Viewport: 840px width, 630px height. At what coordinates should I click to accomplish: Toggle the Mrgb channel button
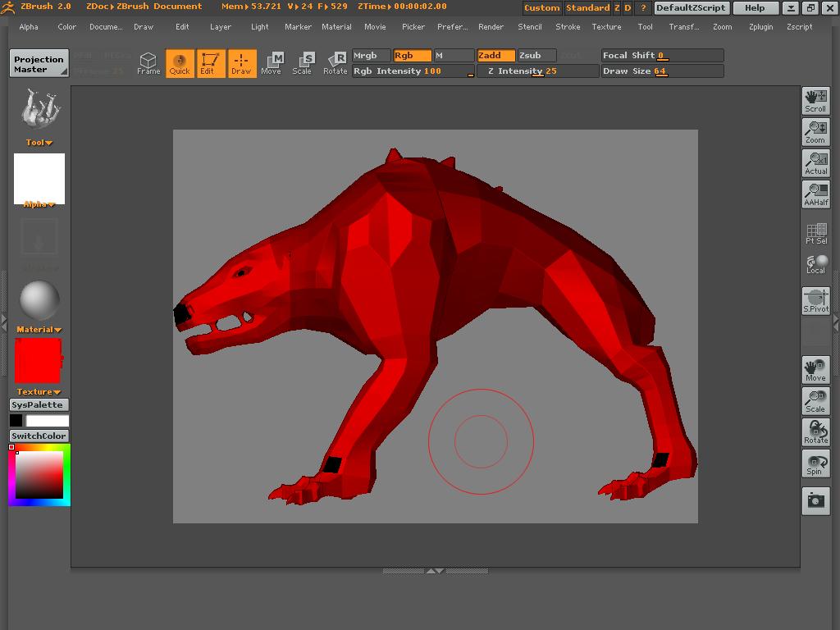(x=371, y=56)
